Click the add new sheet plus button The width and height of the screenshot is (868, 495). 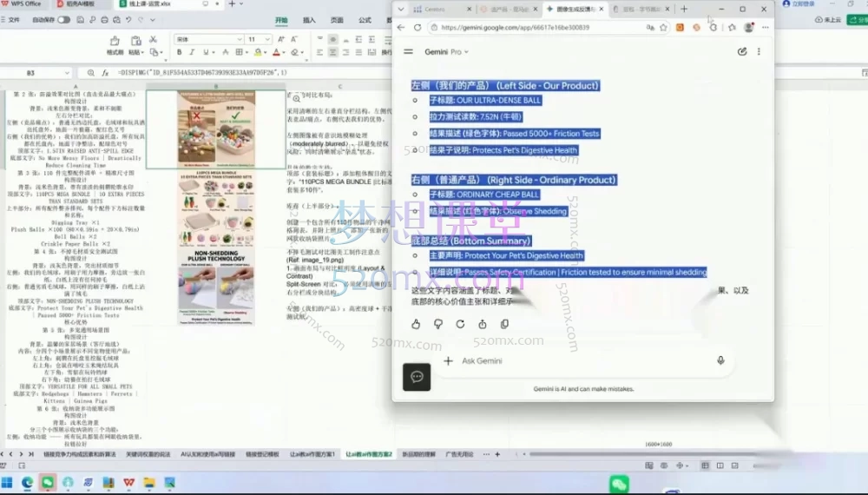click(497, 454)
